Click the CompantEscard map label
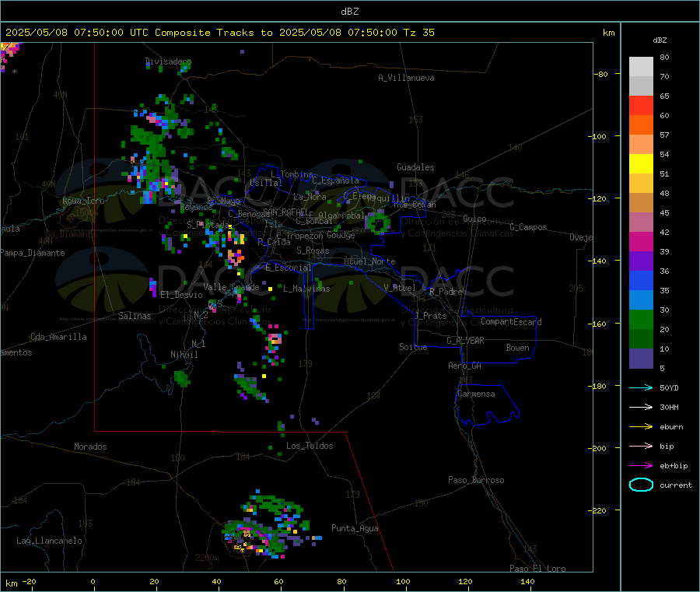 (511, 322)
